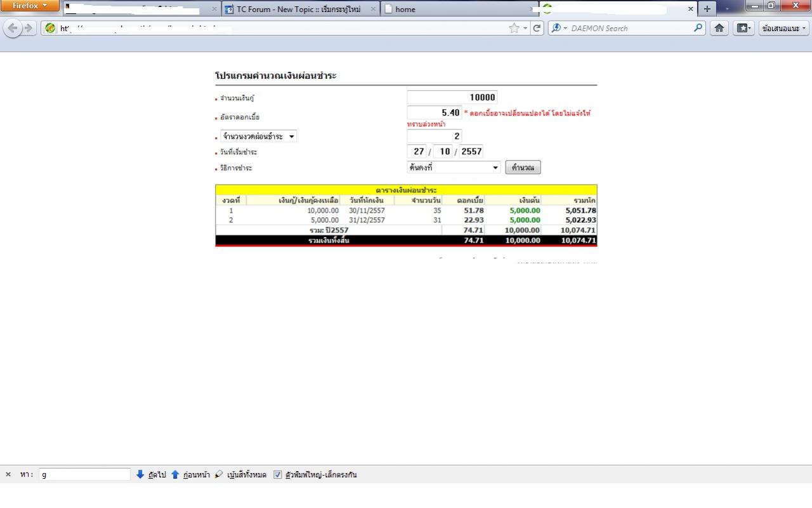The width and height of the screenshot is (812, 508).
Task: Find previous match with ก่อนหน้า button
Action: pyautogui.click(x=190, y=474)
